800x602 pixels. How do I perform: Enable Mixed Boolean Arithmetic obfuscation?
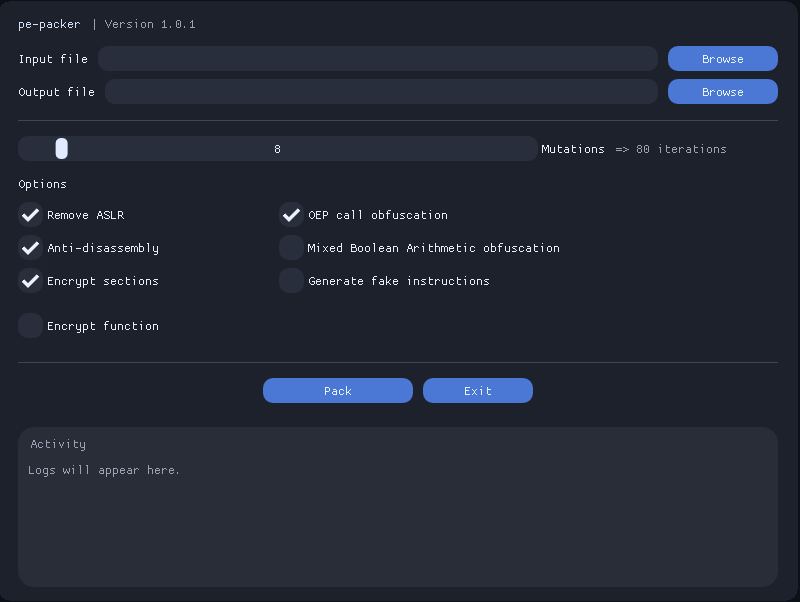pos(291,248)
